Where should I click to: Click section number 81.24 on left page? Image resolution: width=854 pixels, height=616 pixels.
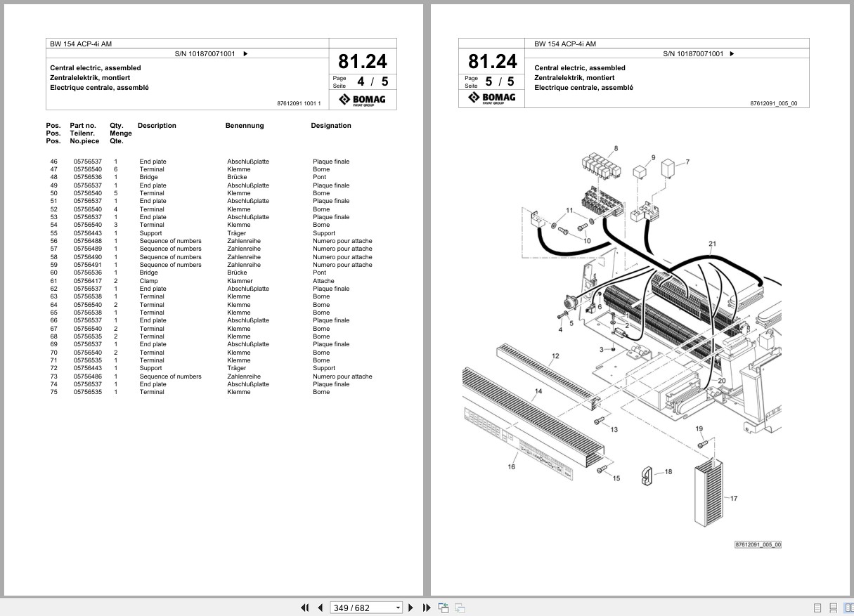[363, 61]
